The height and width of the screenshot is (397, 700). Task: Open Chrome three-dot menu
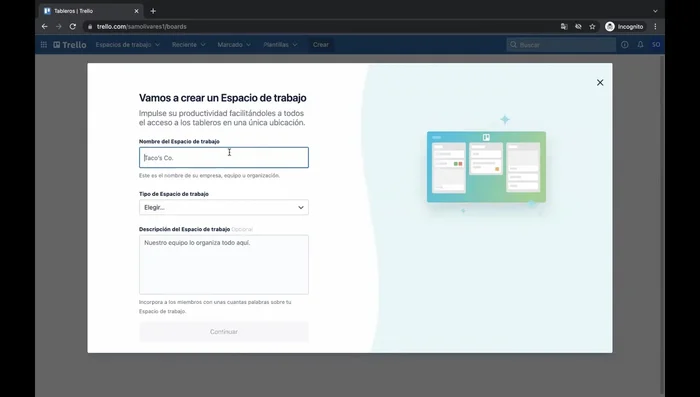(x=655, y=27)
